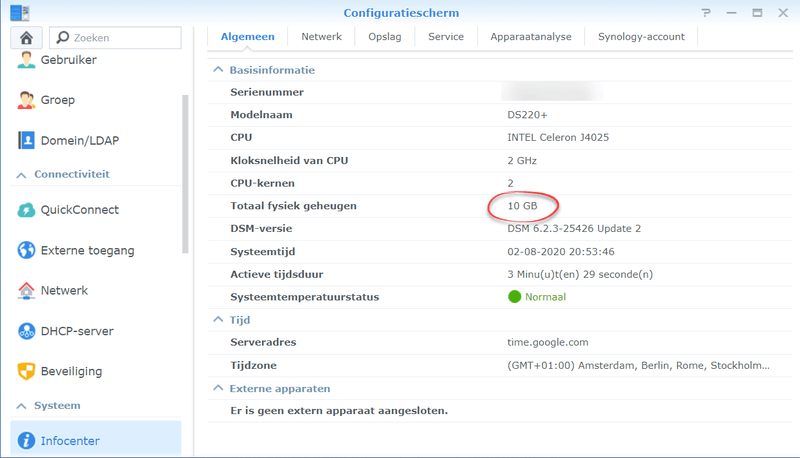The image size is (800, 458).
Task: Open Beveiliging shield icon
Action: click(x=26, y=371)
